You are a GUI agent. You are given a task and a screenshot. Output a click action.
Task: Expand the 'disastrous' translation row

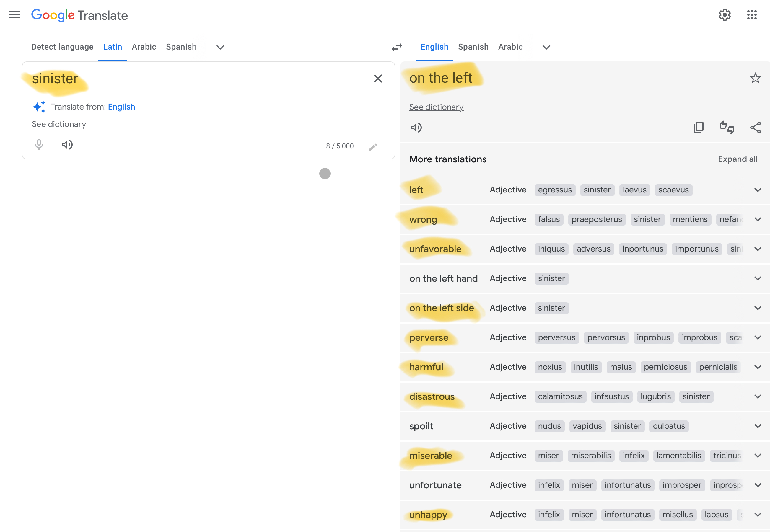point(757,396)
